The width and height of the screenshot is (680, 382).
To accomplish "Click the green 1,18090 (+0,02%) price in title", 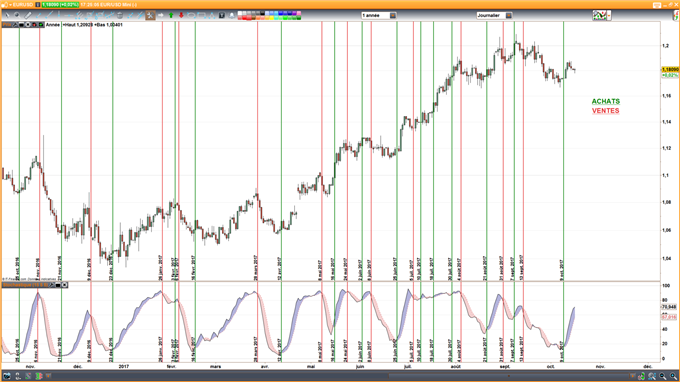I will (x=60, y=5).
